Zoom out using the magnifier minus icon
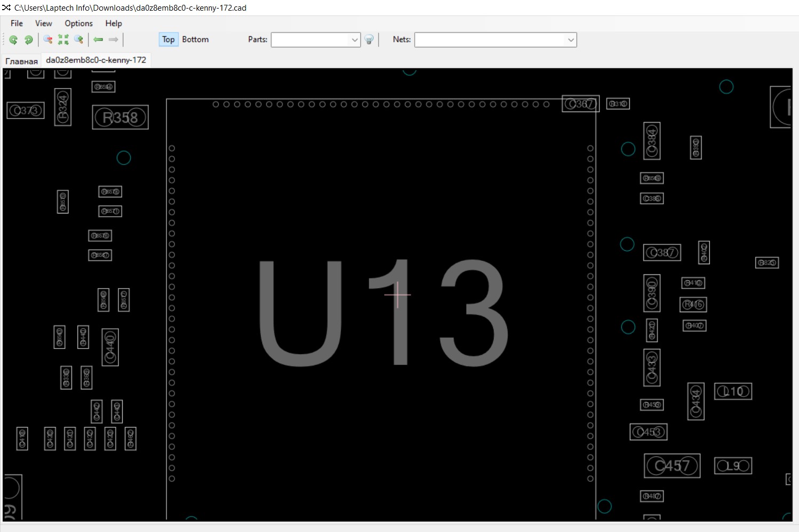Image resolution: width=799 pixels, height=532 pixels. [x=48, y=39]
